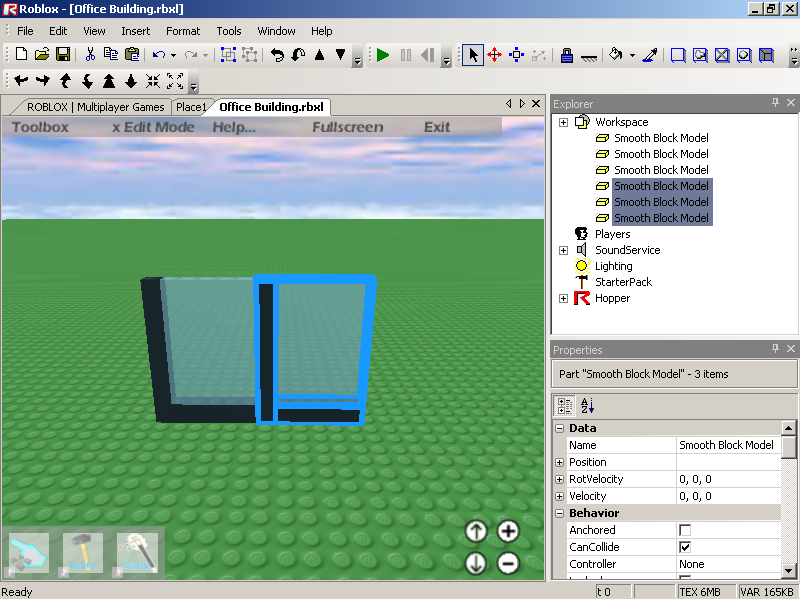Viewport: 800px width, 600px height.
Task: Expand the Position property row
Action: 559,462
